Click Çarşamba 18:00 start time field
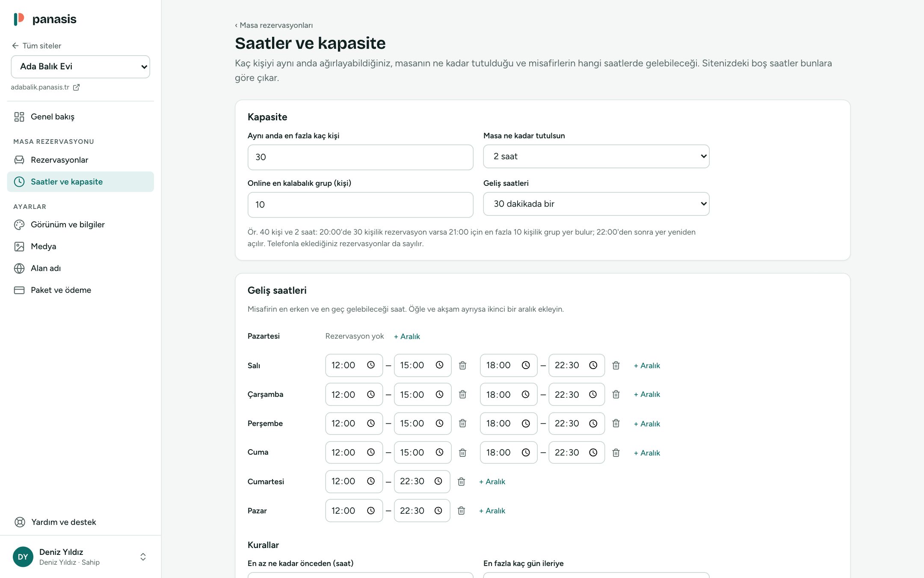 tap(508, 394)
